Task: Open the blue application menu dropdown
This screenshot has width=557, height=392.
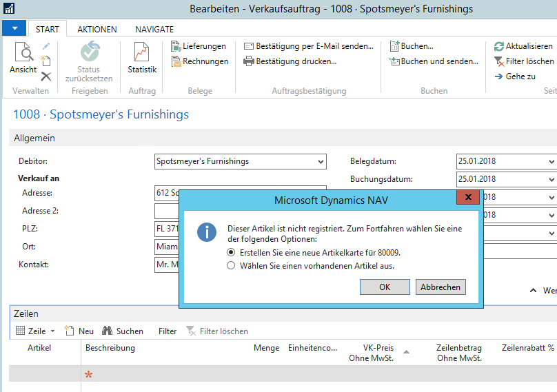Action: coord(14,28)
